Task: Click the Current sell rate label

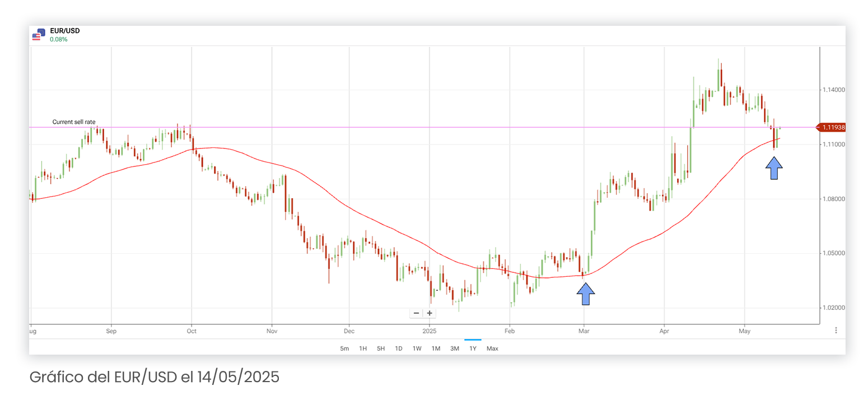Action: pyautogui.click(x=74, y=122)
